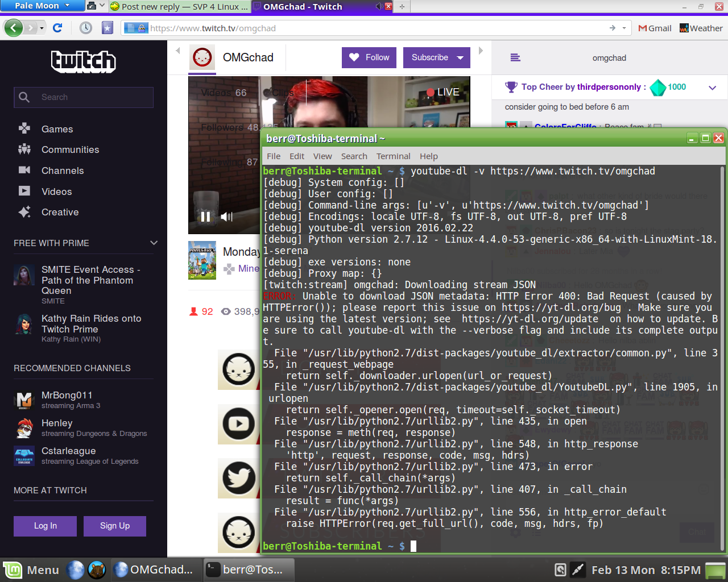
Task: Open the Twitter social icon
Action: pos(238,477)
